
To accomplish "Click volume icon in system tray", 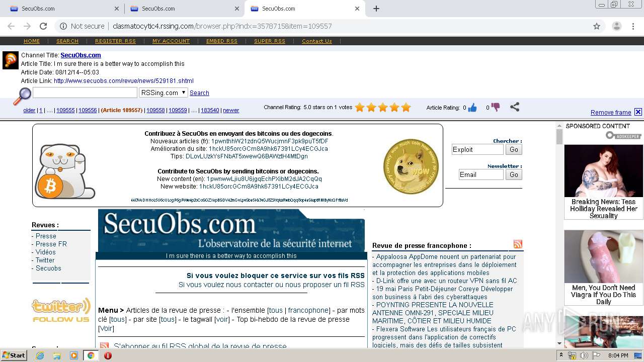I will tap(584, 355).
